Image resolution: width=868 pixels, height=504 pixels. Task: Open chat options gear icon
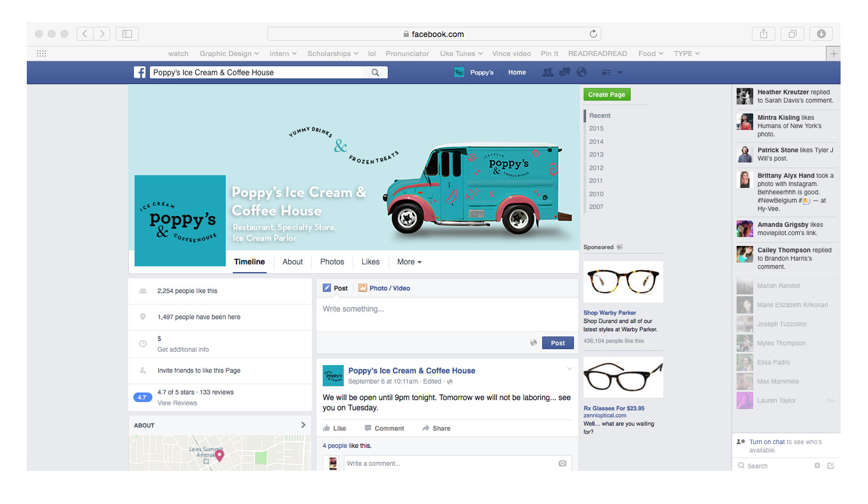pos(817,466)
